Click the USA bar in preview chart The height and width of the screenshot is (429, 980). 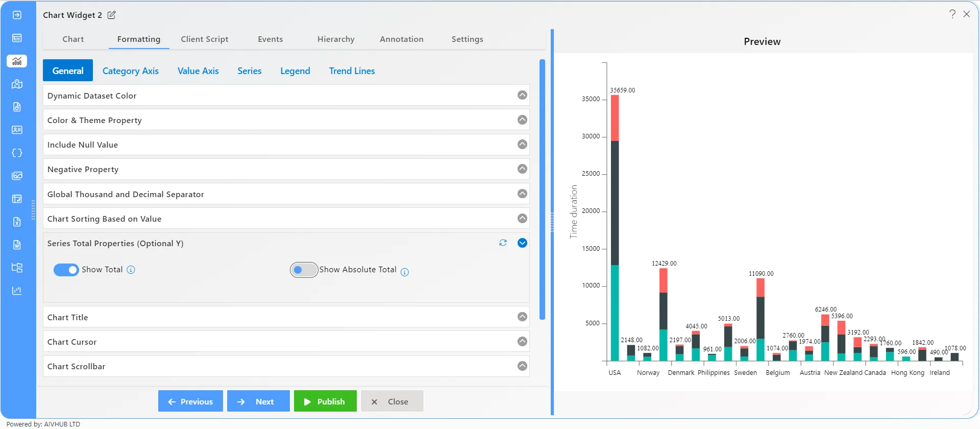pyautogui.click(x=615, y=228)
